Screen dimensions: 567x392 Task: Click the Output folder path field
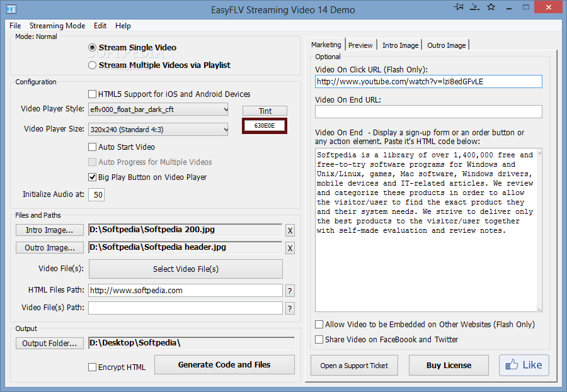coord(192,343)
